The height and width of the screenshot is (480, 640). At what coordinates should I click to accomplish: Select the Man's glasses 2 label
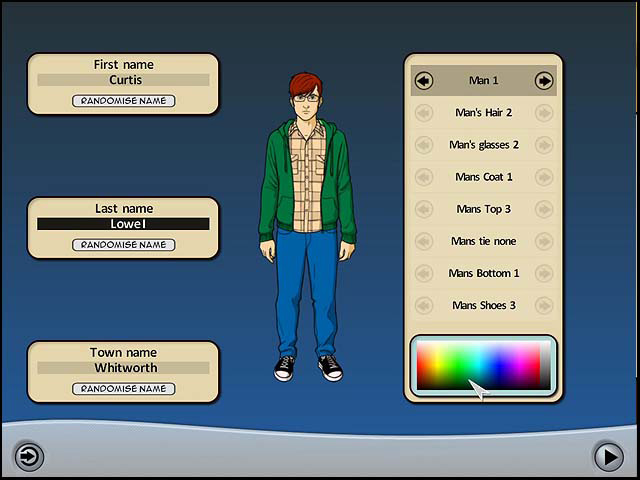tap(484, 145)
